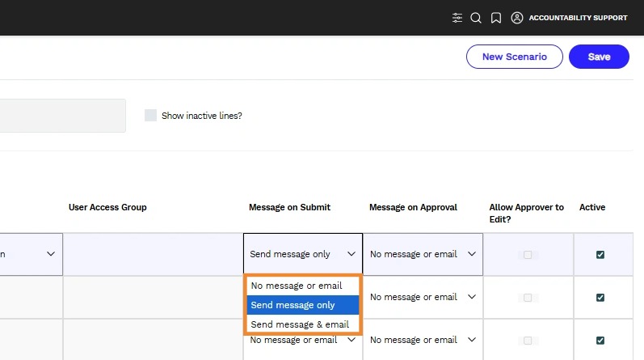Open the Accountability Support account menu
This screenshot has width=644, height=360.
578,18
